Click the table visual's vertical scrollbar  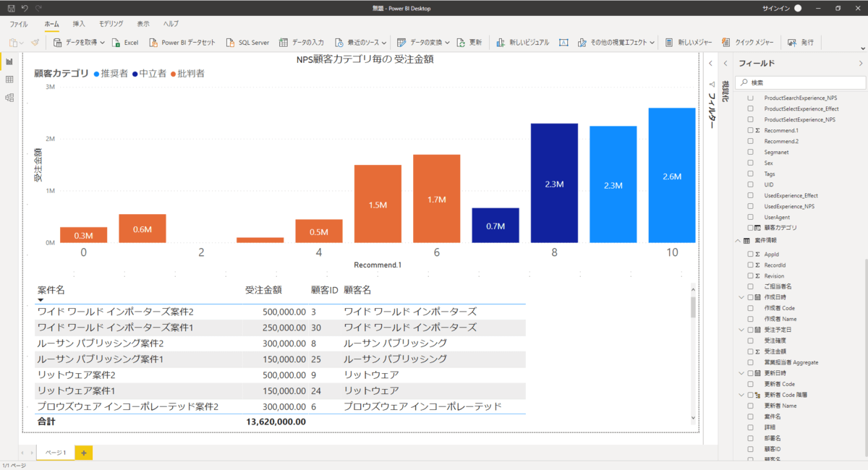[693, 307]
